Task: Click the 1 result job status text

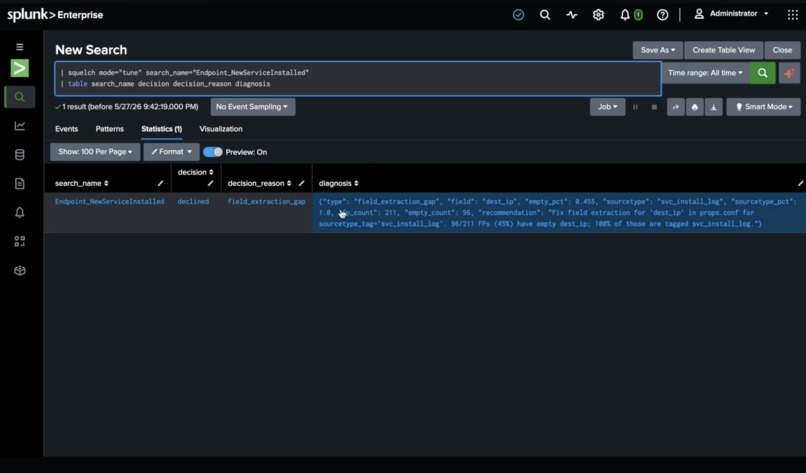Action: (126, 107)
